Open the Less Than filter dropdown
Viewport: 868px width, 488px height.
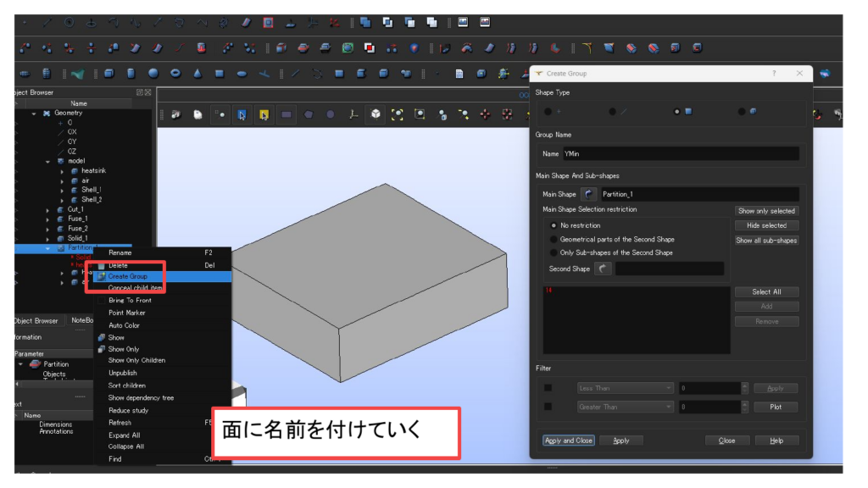pos(625,388)
